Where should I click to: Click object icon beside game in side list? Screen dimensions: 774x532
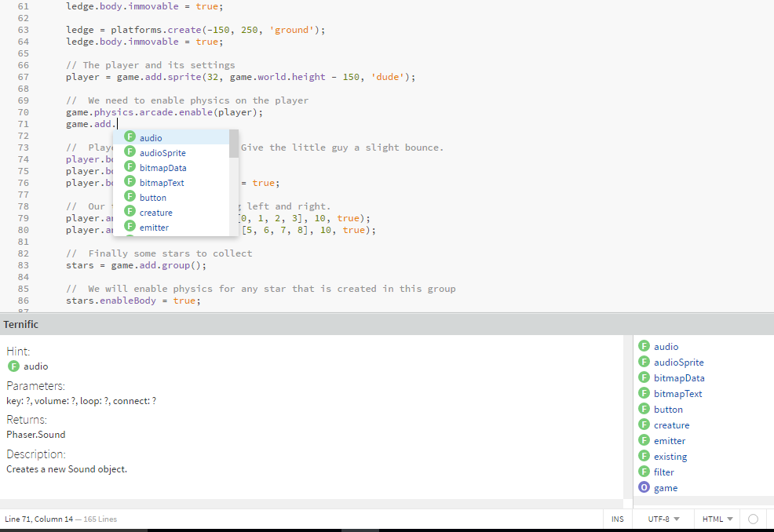[644, 487]
